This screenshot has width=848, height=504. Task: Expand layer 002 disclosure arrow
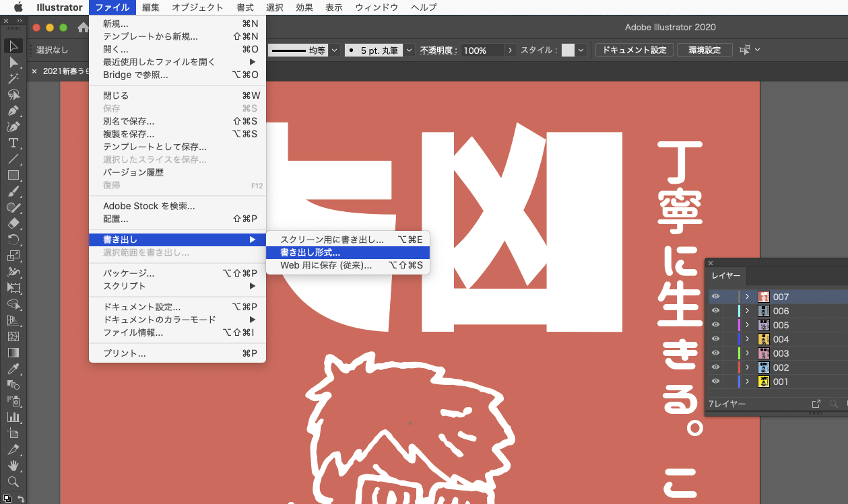747,367
